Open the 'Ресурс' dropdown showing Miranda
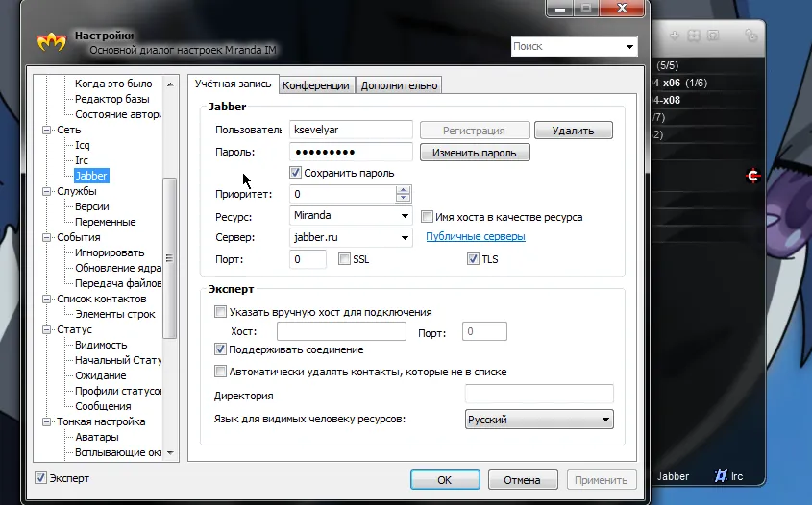The width and height of the screenshot is (812, 505). [x=403, y=216]
